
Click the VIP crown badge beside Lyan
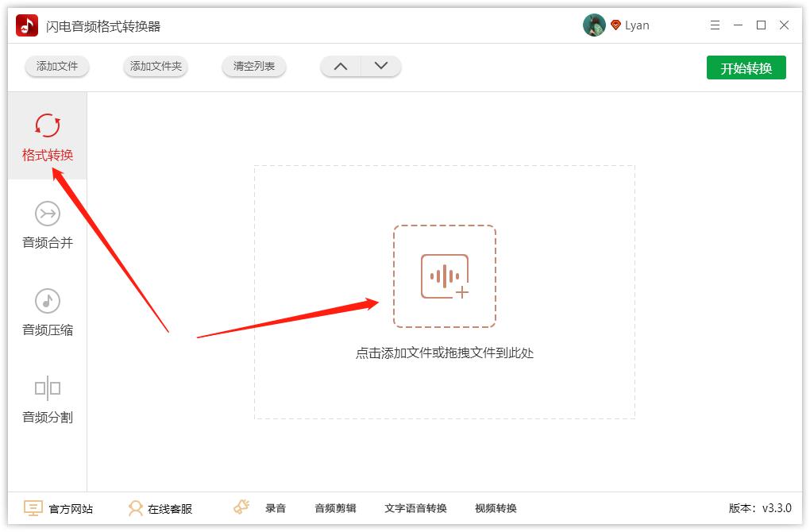[615, 25]
